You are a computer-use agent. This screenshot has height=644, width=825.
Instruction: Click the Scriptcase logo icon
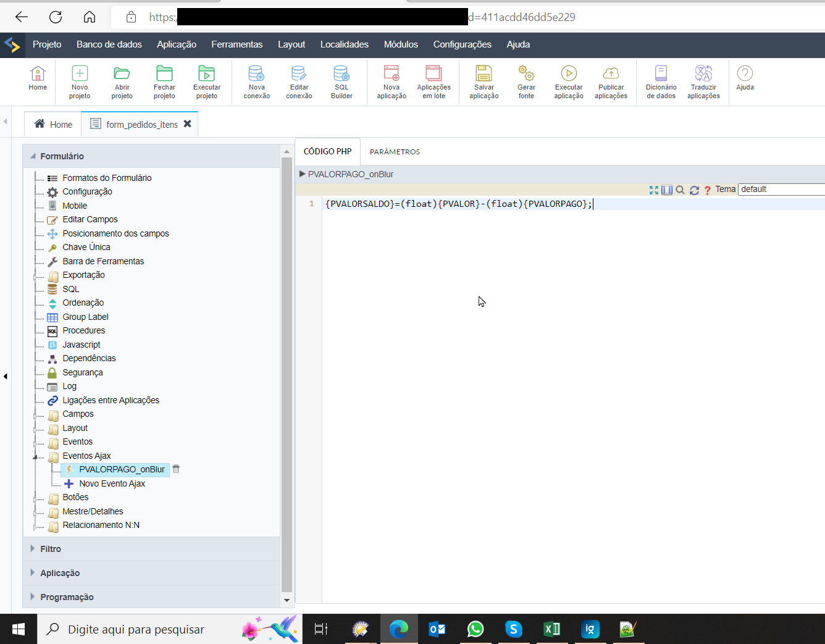[12, 44]
